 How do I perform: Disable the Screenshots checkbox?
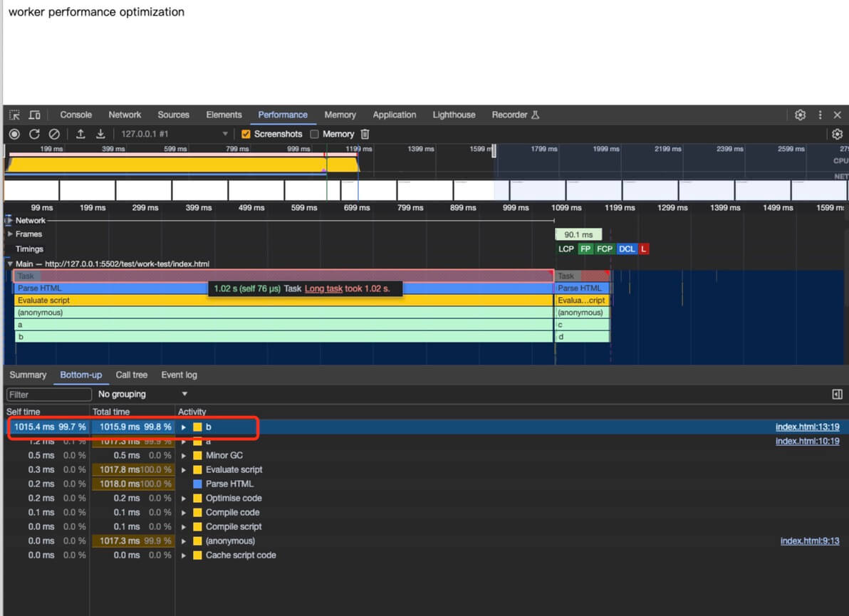[246, 134]
